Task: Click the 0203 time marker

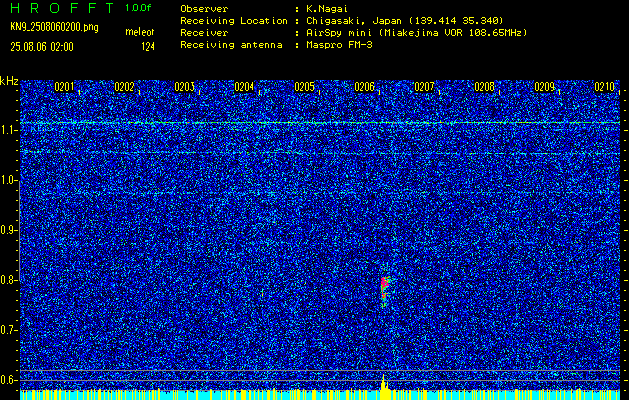Action: tap(185, 87)
